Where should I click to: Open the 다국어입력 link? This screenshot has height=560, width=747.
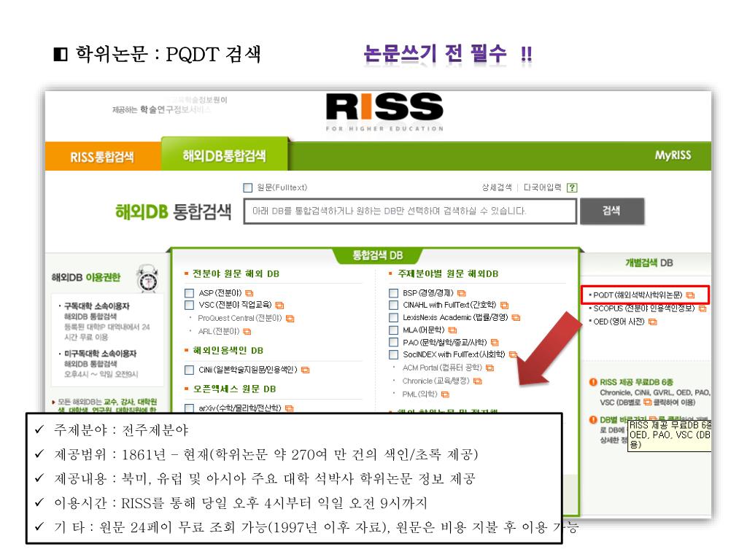pyautogui.click(x=542, y=187)
